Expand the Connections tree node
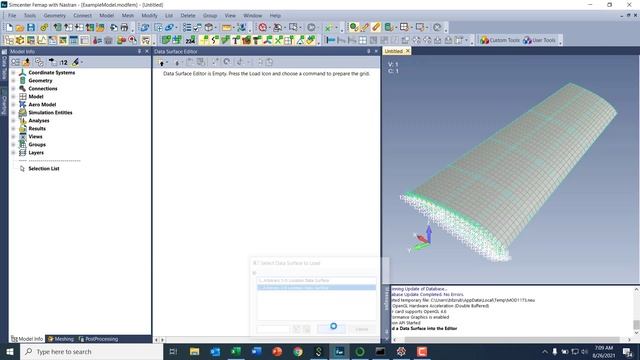 click(13, 89)
